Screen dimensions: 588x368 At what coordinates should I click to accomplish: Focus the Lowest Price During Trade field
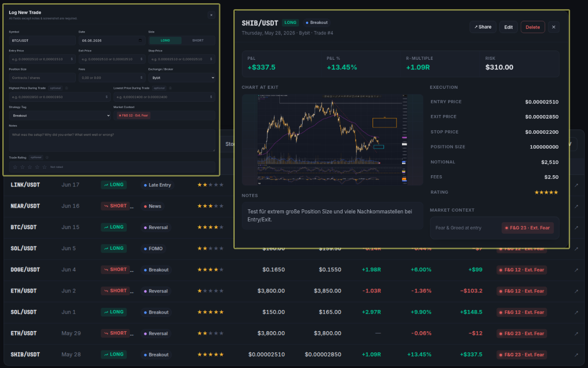[x=164, y=97]
